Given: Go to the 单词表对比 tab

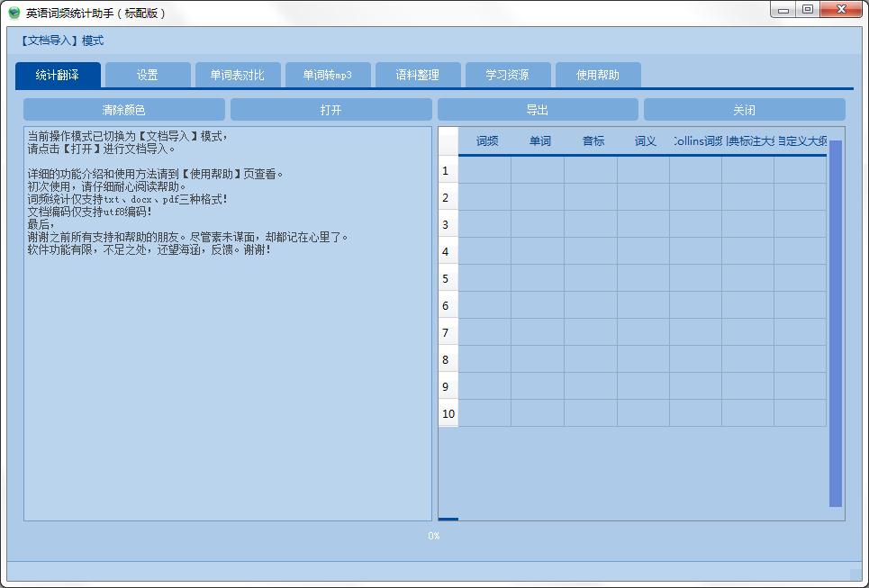Looking at the screenshot, I should (x=238, y=75).
